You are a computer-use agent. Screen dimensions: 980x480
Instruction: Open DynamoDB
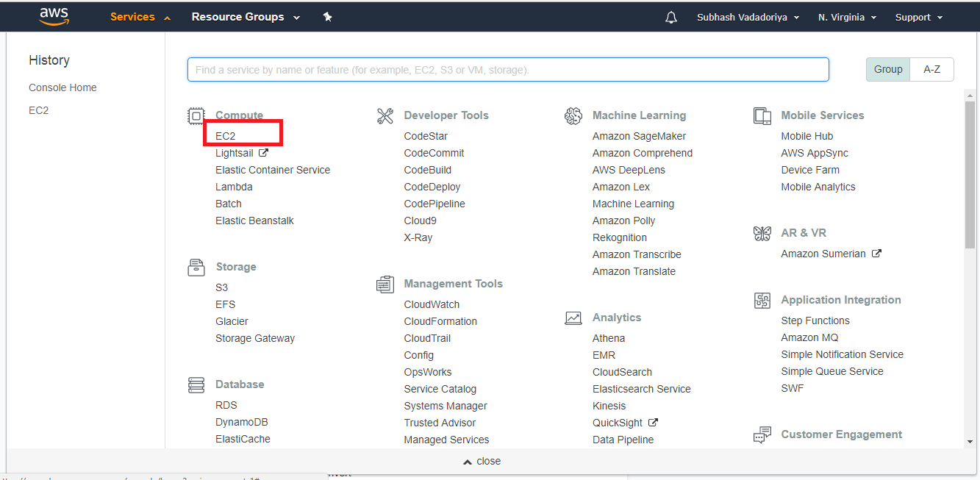tap(242, 422)
